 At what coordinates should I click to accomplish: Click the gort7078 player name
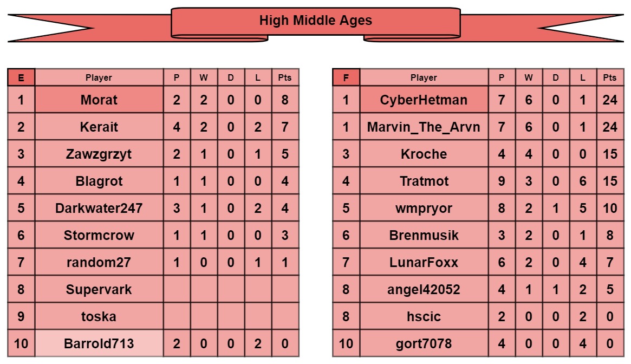(x=424, y=343)
